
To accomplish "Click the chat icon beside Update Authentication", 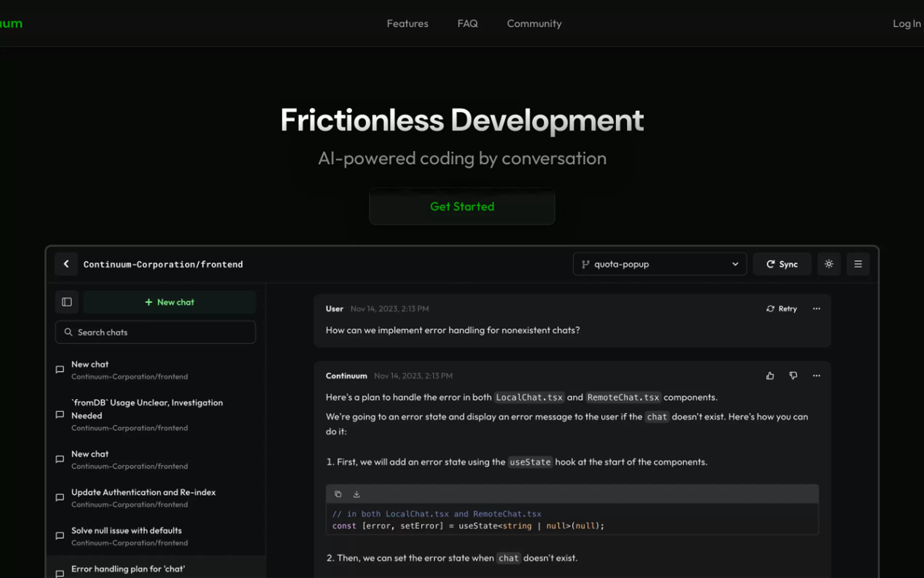I will pos(60,497).
